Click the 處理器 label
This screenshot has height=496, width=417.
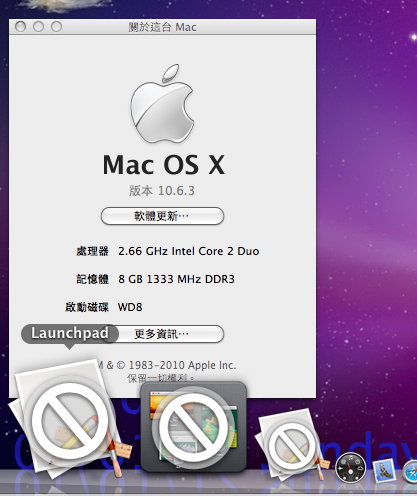tap(92, 251)
